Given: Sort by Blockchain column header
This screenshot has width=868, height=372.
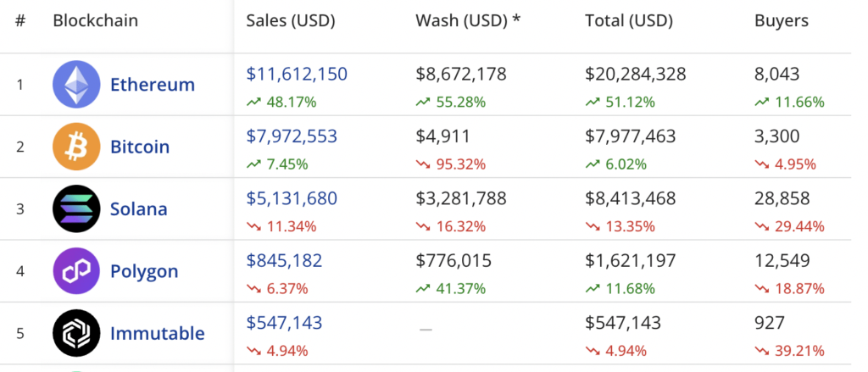Looking at the screenshot, I should (x=95, y=20).
